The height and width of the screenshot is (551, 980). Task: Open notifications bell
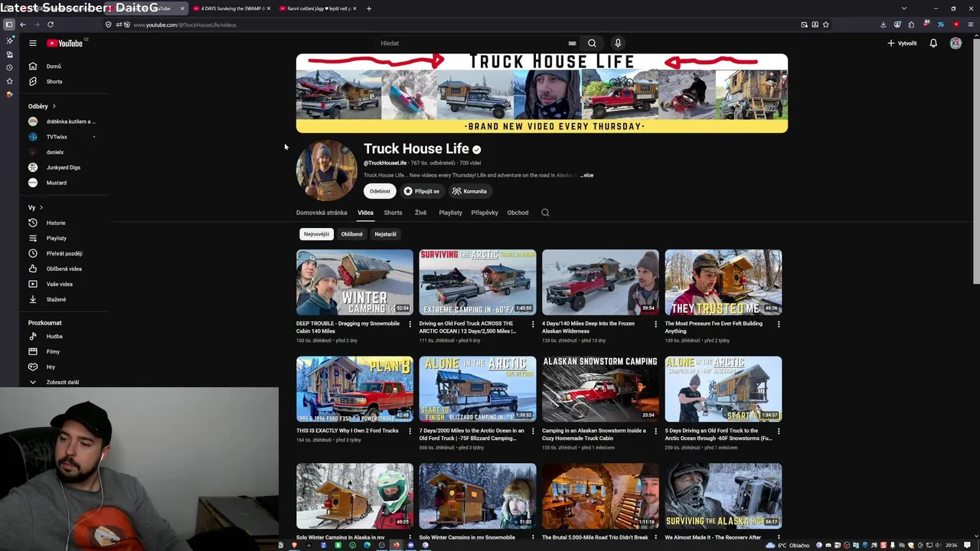(933, 43)
